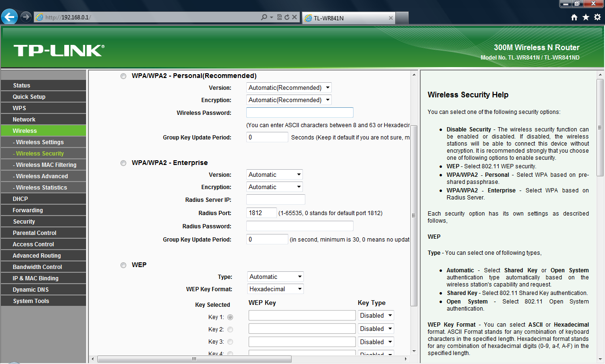Go to System Tools in the sidebar
The image size is (605, 364).
(x=31, y=301)
